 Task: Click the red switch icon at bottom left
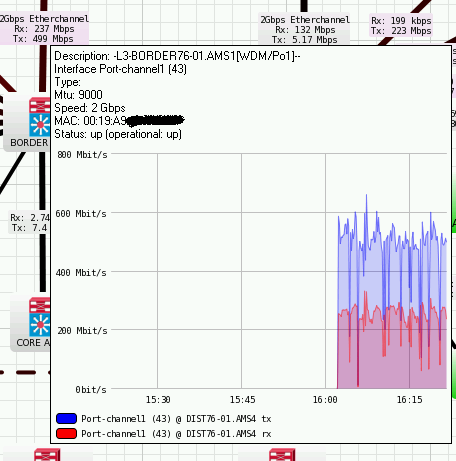(x=47, y=455)
